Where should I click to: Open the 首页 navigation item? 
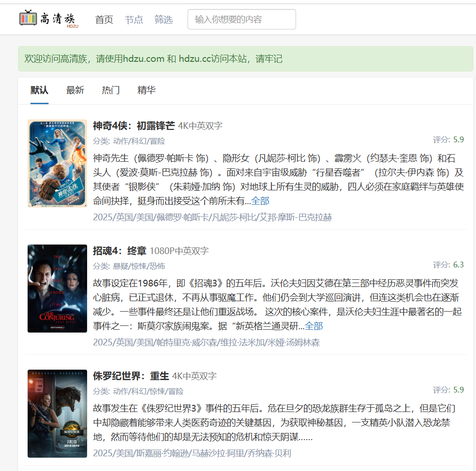pyautogui.click(x=104, y=20)
